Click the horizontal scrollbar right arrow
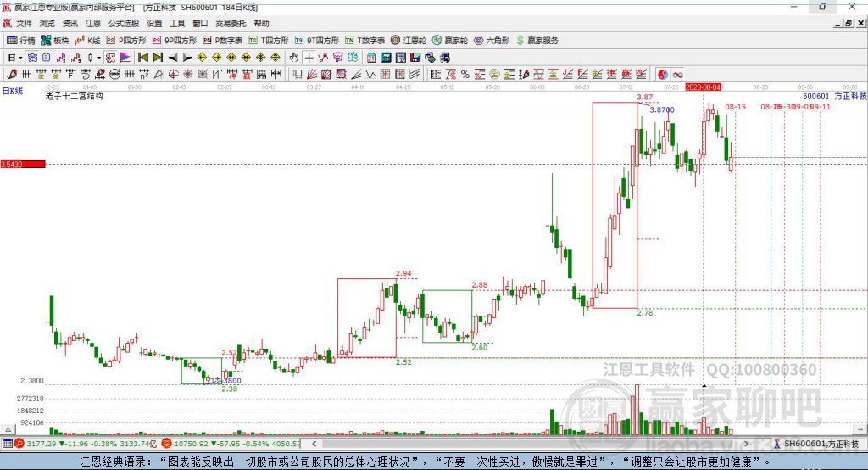This screenshot has width=868, height=470. 746,444
